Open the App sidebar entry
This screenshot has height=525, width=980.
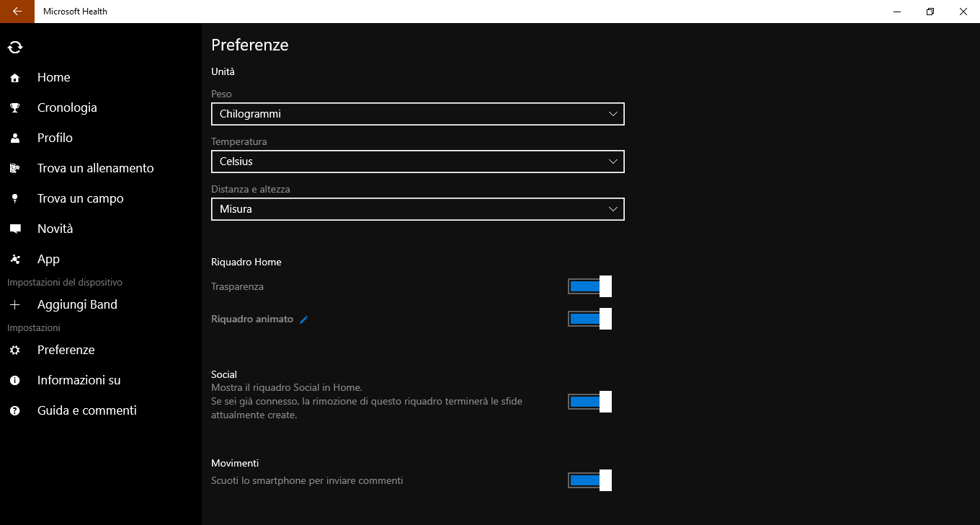[x=101, y=259]
